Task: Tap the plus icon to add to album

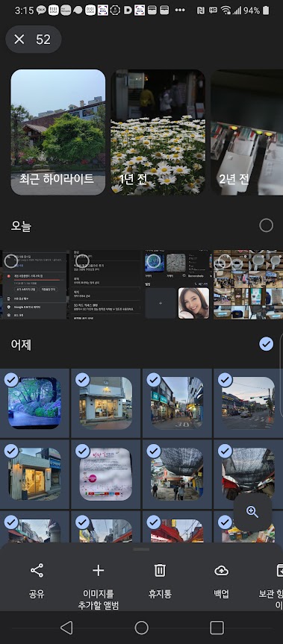Action: pyautogui.click(x=98, y=570)
